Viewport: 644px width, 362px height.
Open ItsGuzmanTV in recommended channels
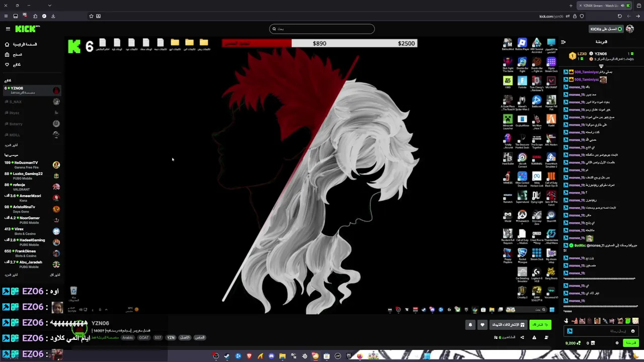[31, 165]
